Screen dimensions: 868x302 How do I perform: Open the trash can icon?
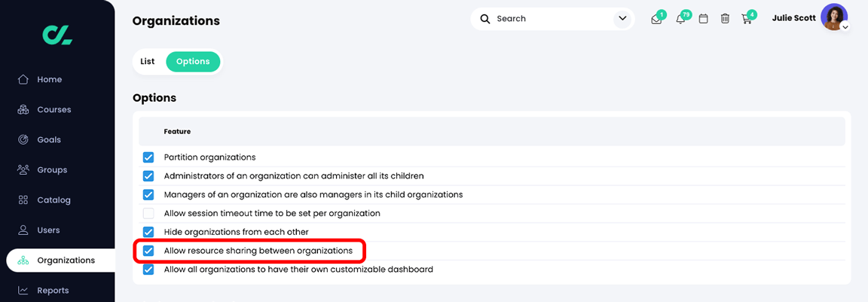[725, 19]
